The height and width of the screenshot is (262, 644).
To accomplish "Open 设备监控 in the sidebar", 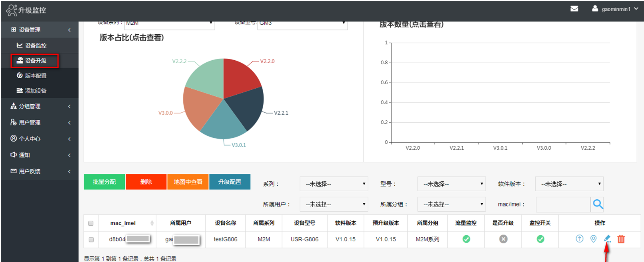I will (36, 46).
